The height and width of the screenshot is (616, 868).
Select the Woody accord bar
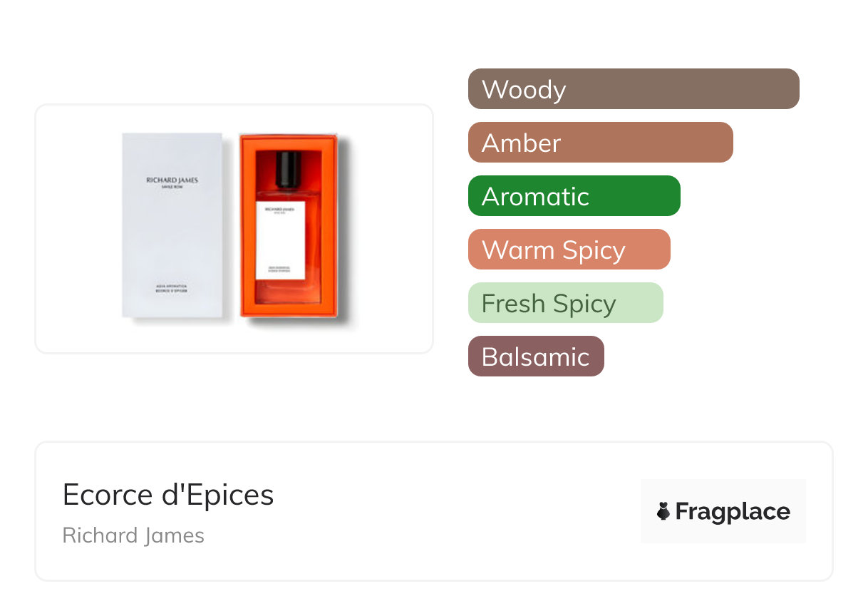[x=633, y=89]
